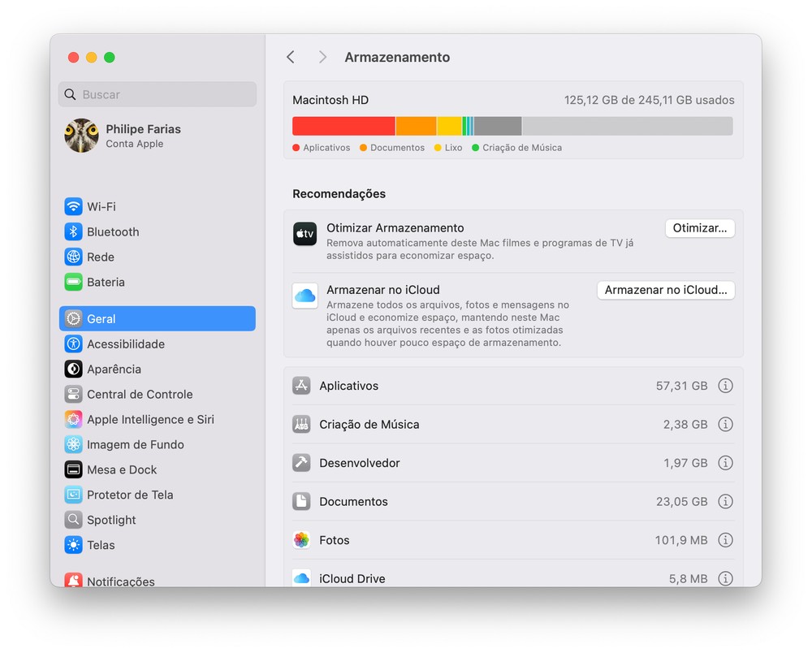The width and height of the screenshot is (812, 653).
Task: Select Central de Controle in sidebar
Action: (x=139, y=394)
